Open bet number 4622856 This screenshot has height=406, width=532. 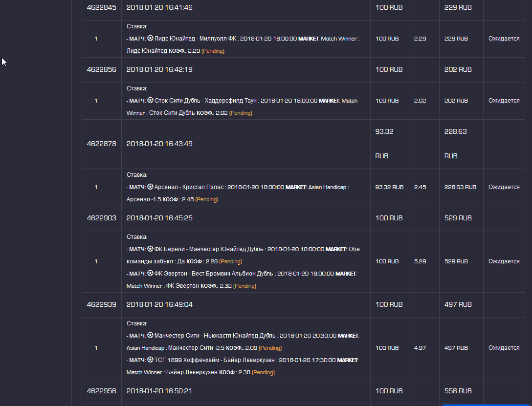[x=102, y=69]
